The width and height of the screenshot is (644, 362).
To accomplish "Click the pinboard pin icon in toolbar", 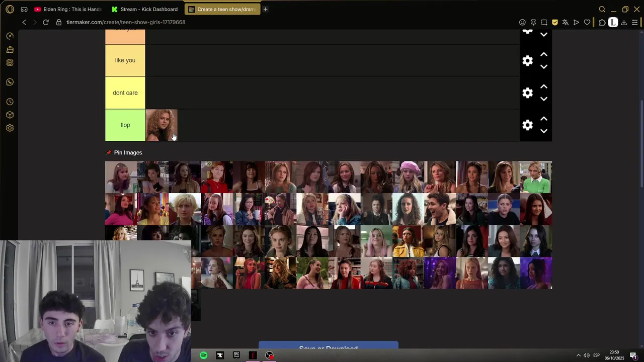I will coord(533,22).
